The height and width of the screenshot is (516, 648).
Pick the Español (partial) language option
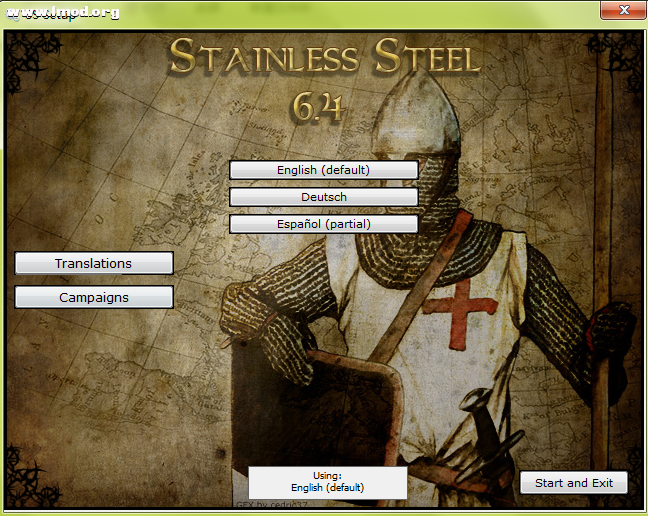click(x=323, y=224)
